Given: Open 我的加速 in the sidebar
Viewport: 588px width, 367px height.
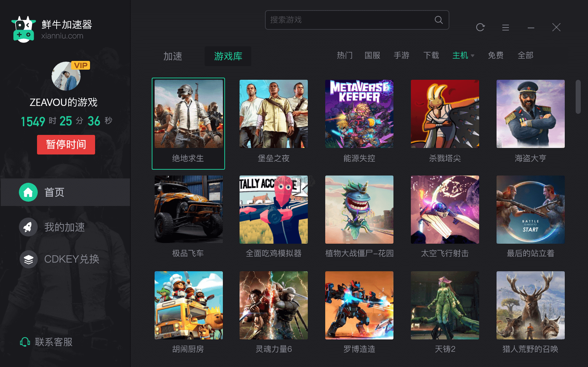Looking at the screenshot, I should [65, 227].
